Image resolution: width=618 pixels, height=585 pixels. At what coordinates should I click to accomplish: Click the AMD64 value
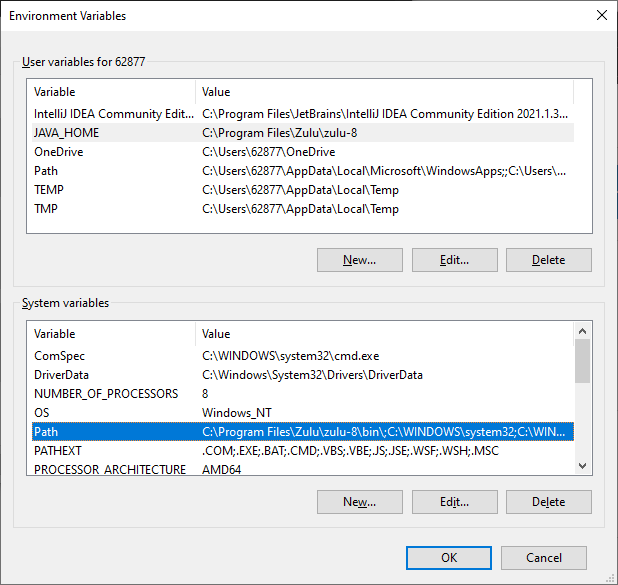tap(221, 469)
